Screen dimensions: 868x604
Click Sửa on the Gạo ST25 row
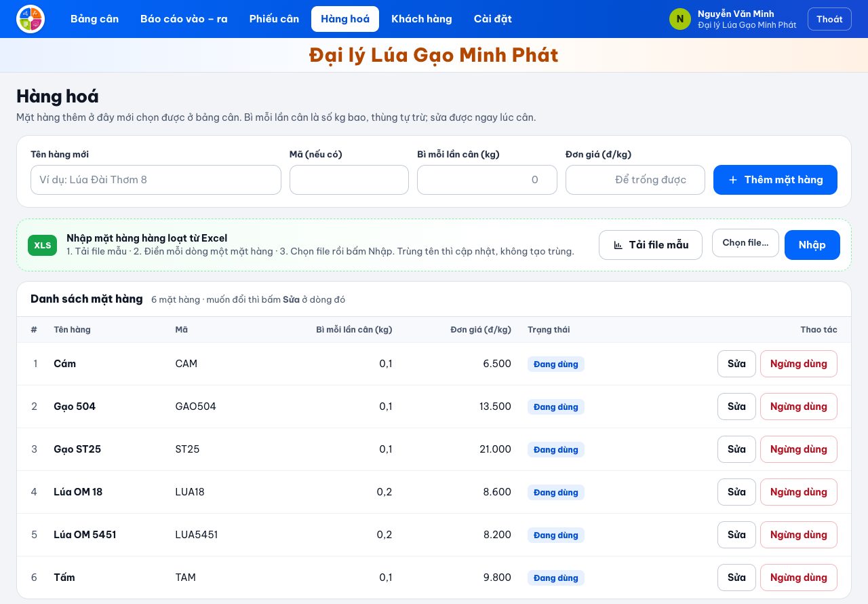click(736, 449)
